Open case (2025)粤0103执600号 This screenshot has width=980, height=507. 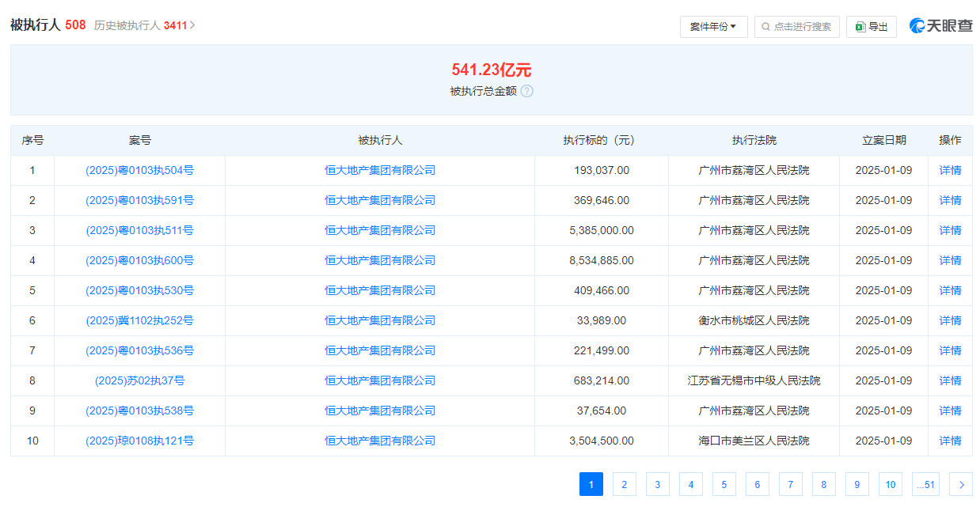(x=140, y=260)
